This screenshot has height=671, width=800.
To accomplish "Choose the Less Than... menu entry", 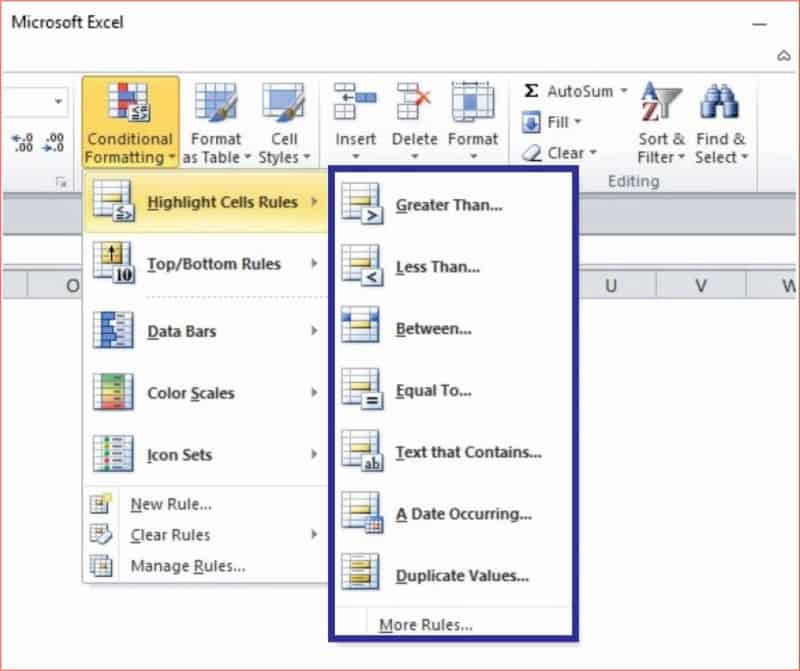I will pyautogui.click(x=438, y=267).
